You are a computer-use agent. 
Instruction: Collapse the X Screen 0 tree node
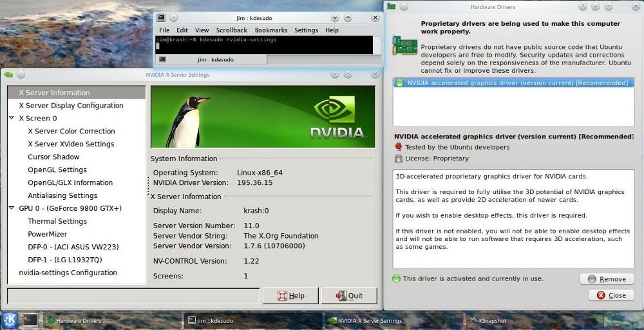pyautogui.click(x=12, y=119)
